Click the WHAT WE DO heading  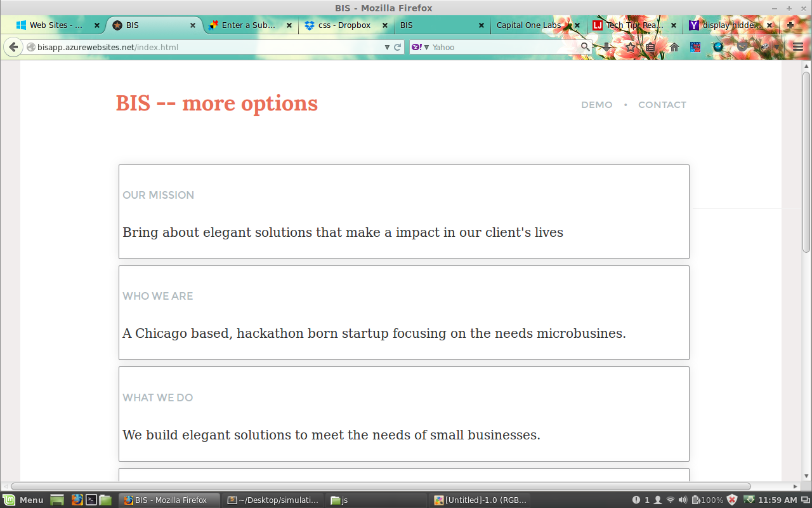(158, 398)
